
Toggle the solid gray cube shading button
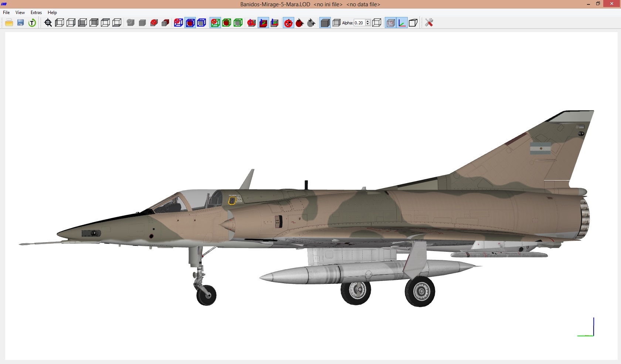(325, 23)
